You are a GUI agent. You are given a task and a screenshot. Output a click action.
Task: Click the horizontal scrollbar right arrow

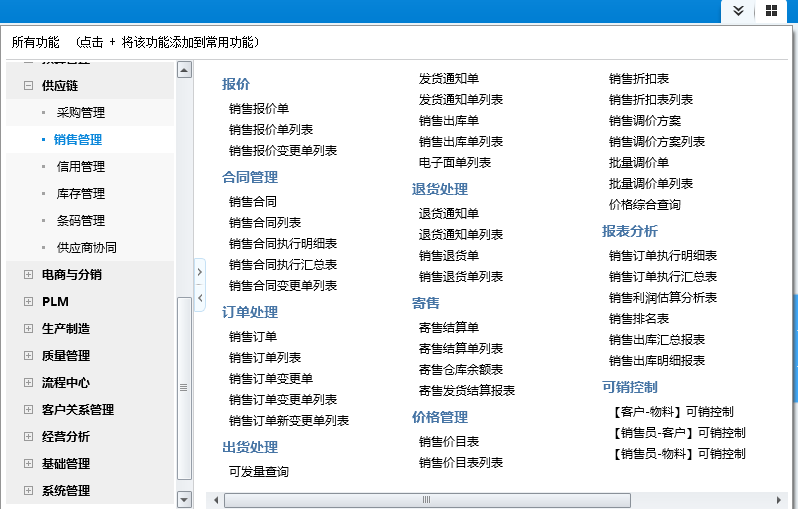point(778,499)
